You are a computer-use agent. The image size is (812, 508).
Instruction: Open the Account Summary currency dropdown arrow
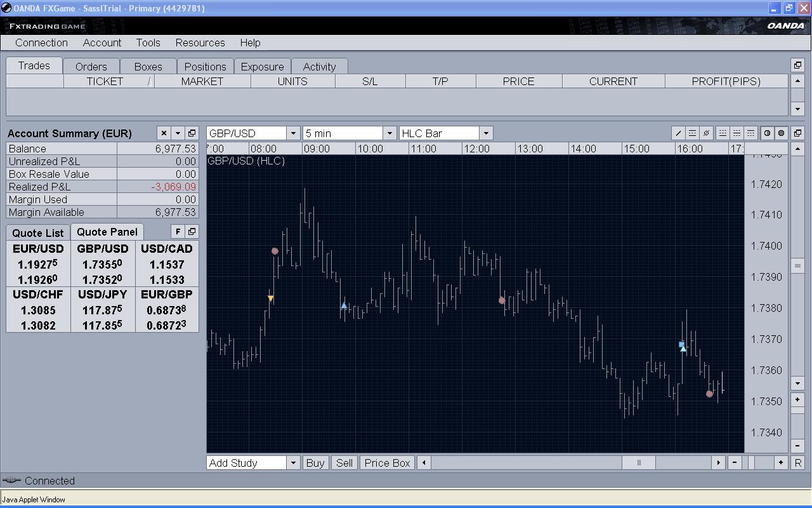click(178, 133)
